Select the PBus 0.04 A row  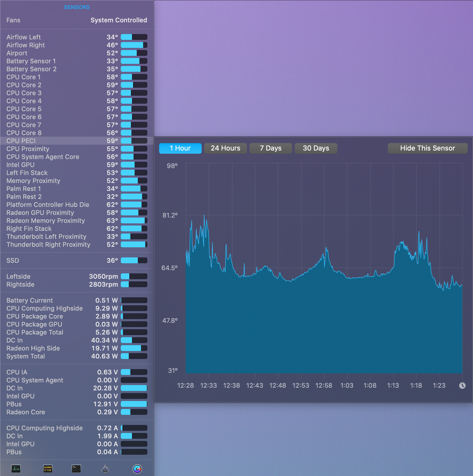[x=77, y=452]
